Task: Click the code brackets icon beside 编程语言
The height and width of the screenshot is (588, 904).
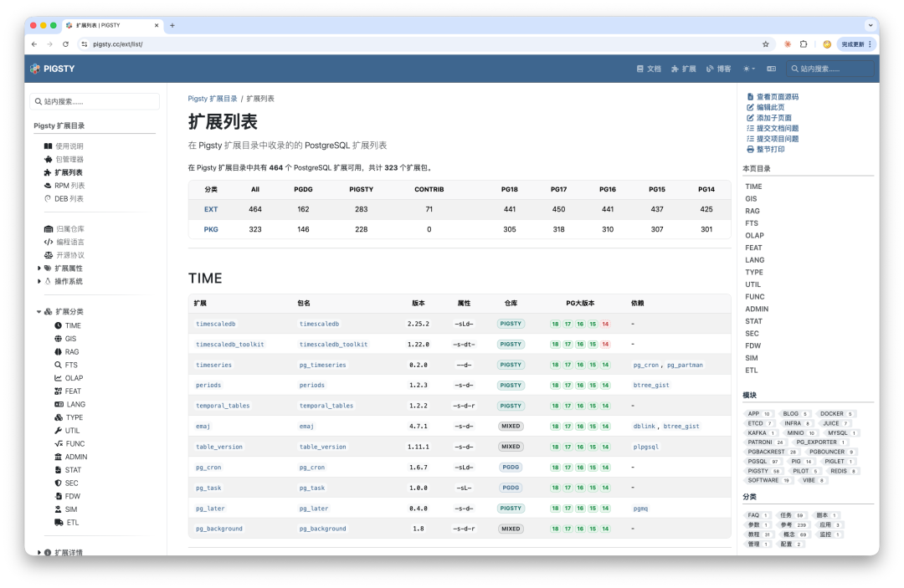Action: (x=49, y=242)
